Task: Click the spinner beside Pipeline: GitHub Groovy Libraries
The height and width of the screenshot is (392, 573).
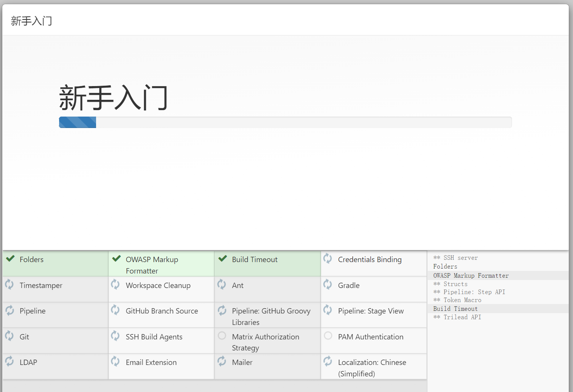Action: coord(221,310)
